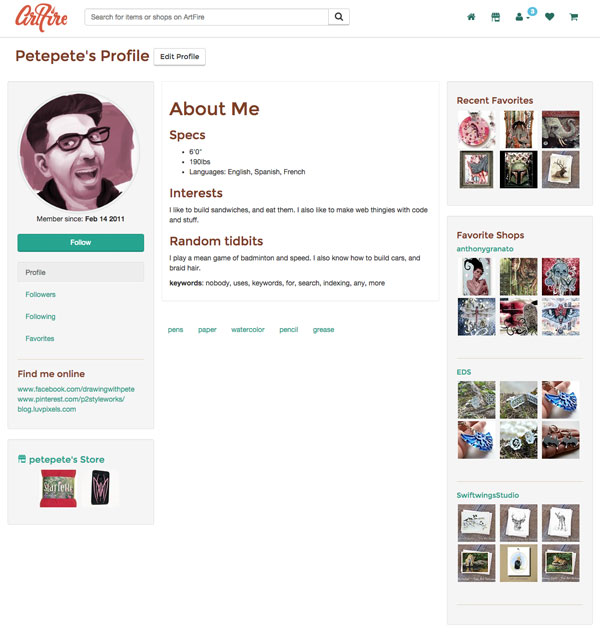Click the ArtFire logo

click(41, 18)
